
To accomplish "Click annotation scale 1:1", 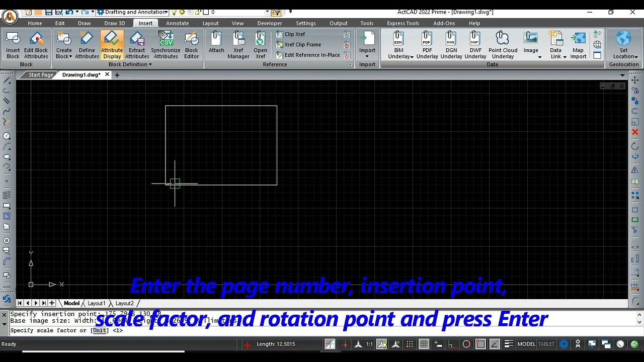I will coord(369,344).
